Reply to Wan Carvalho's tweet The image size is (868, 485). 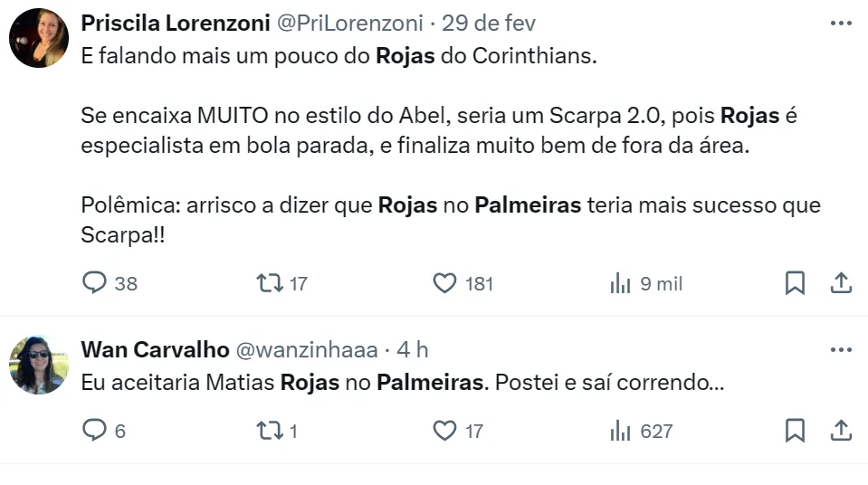point(95,430)
